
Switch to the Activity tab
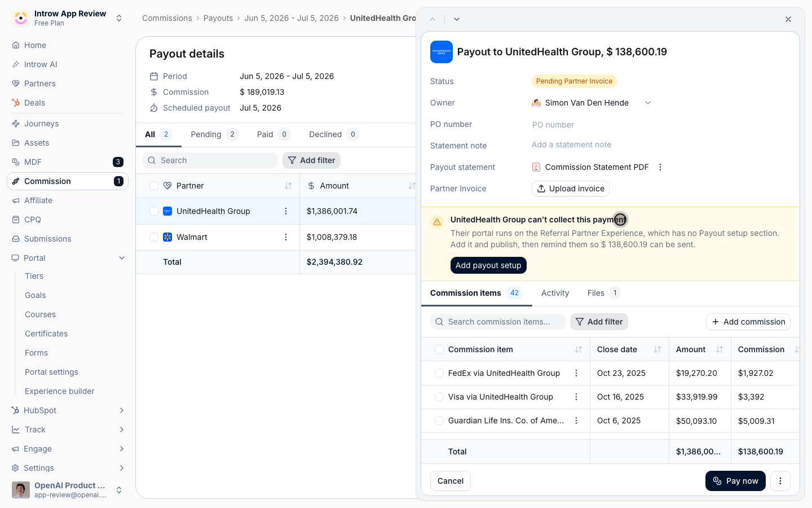555,293
